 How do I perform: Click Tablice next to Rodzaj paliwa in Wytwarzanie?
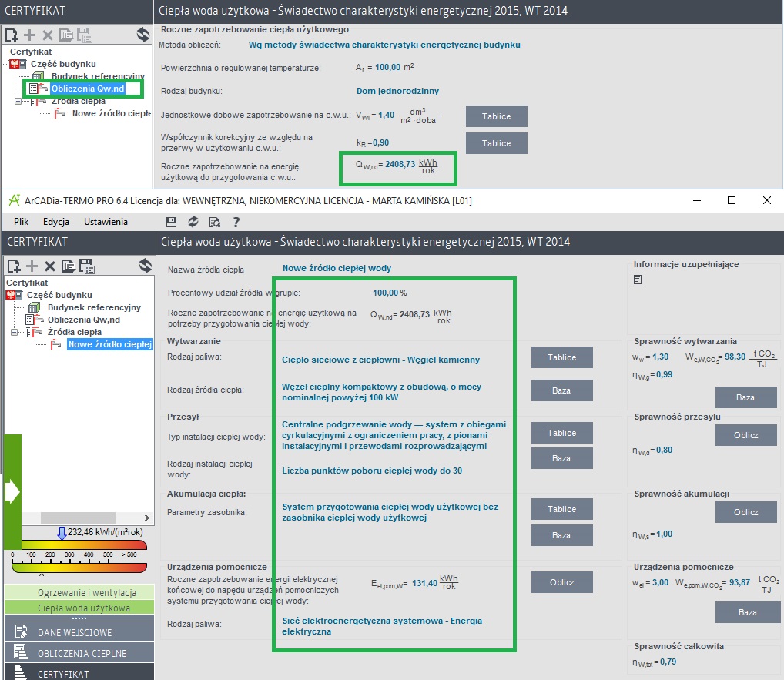(561, 357)
